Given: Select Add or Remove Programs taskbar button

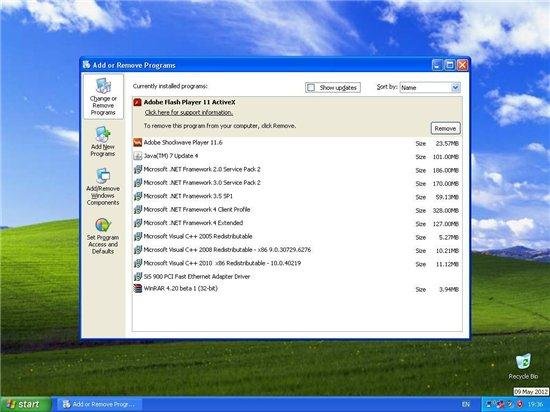Looking at the screenshot, I should coord(100,404).
